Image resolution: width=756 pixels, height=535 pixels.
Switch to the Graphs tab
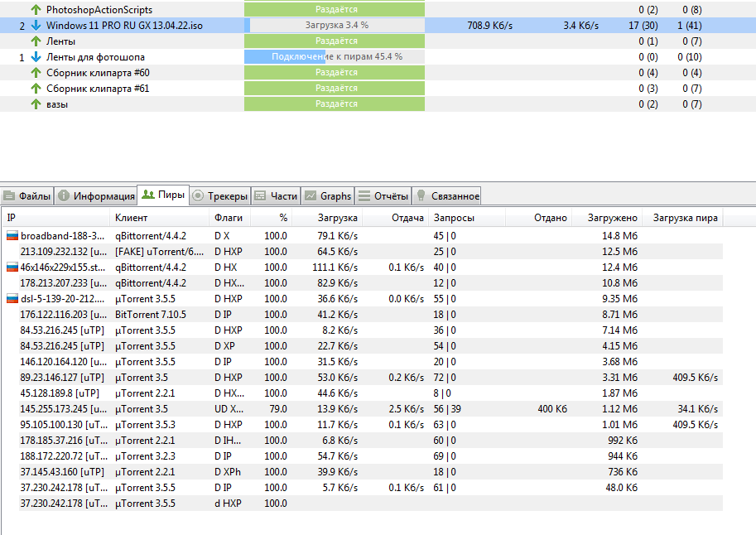click(328, 196)
